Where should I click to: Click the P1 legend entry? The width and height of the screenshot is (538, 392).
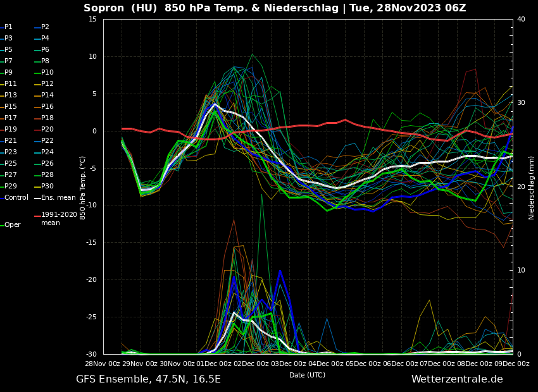coord(8,27)
